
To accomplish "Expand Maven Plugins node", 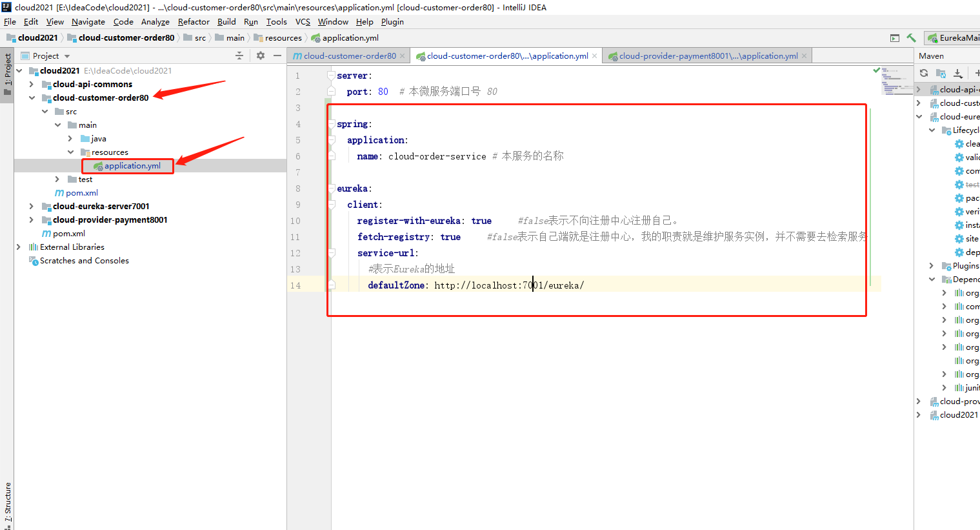I will click(x=932, y=266).
